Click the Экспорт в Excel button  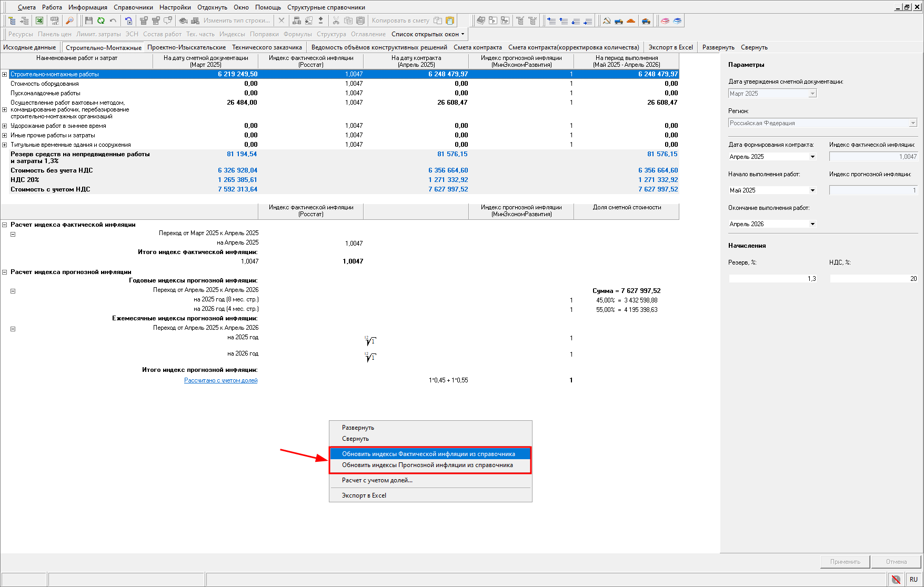coord(670,47)
